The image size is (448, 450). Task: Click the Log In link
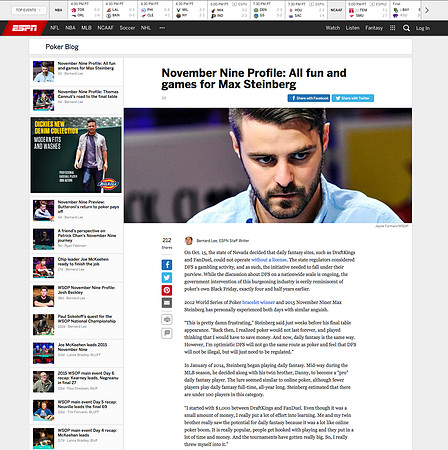click(x=423, y=28)
